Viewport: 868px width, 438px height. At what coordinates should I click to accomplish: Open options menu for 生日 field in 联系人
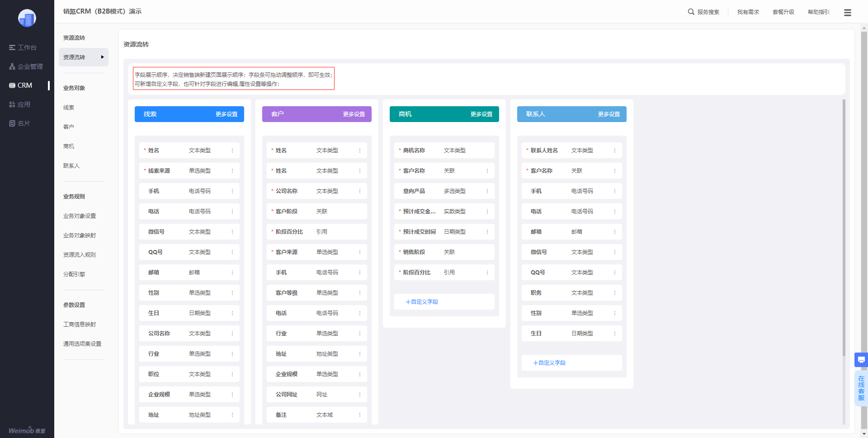click(615, 334)
